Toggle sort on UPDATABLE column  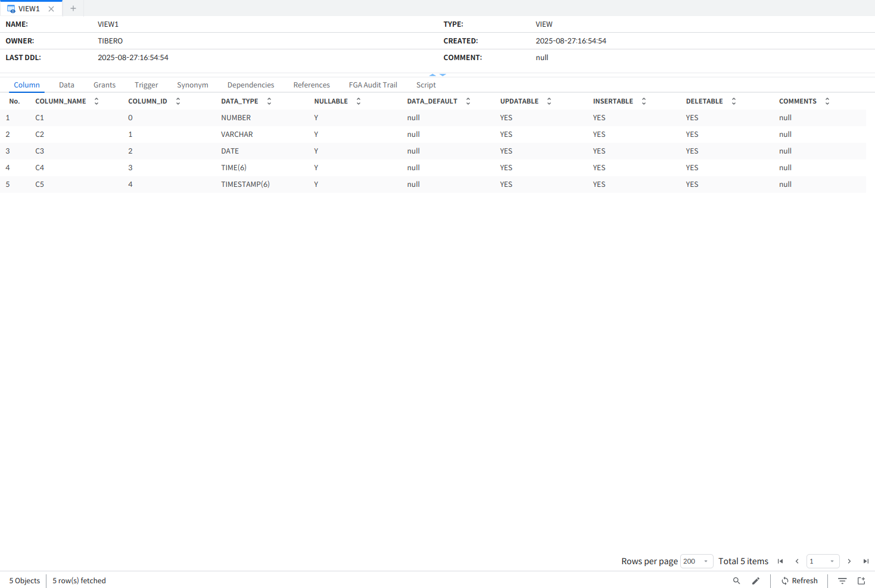click(549, 101)
